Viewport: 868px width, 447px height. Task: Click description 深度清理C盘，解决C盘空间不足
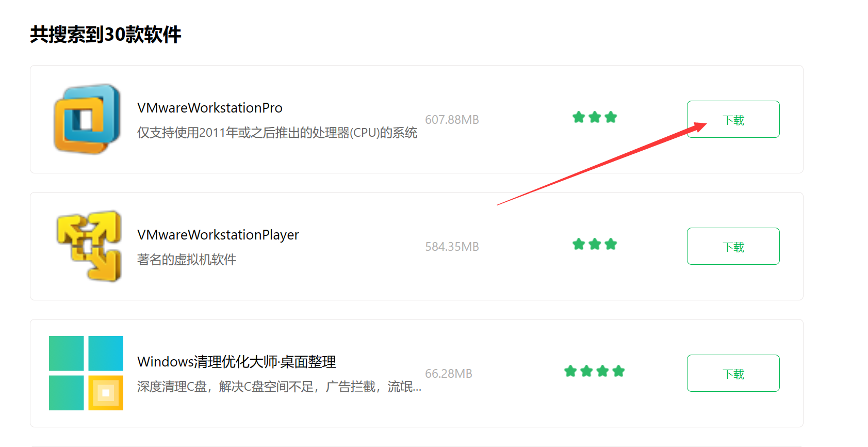click(x=279, y=387)
